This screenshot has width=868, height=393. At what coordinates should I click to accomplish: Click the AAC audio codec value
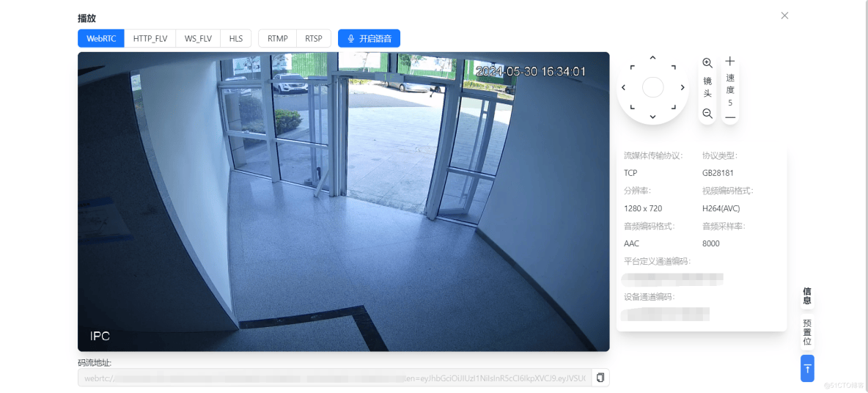[x=632, y=243]
